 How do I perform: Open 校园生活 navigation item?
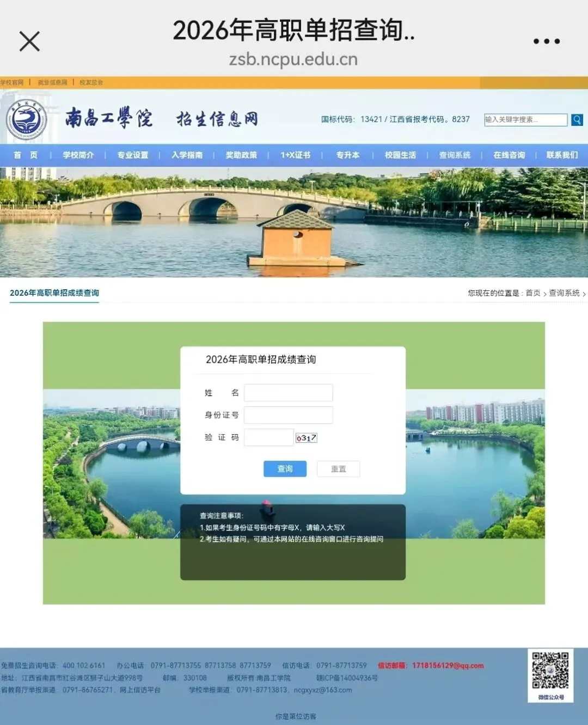(401, 155)
